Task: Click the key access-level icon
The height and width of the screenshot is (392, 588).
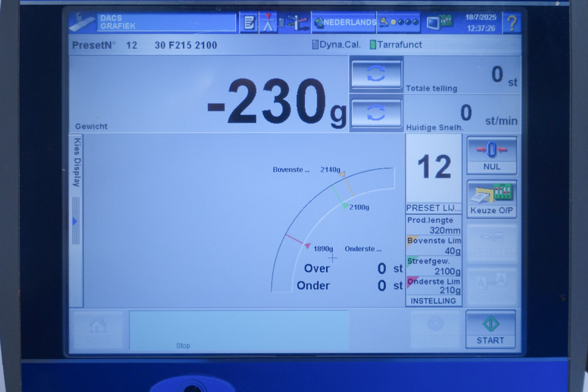Action: pyautogui.click(x=399, y=23)
